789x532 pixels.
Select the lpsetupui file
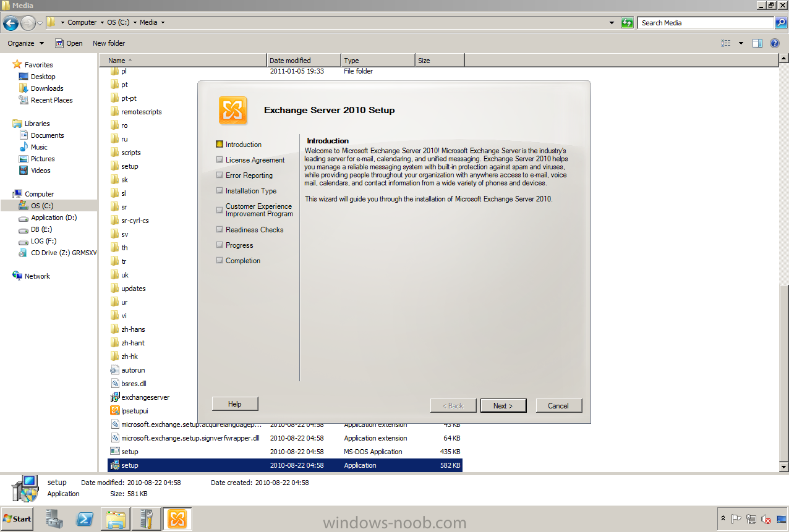tap(129, 411)
